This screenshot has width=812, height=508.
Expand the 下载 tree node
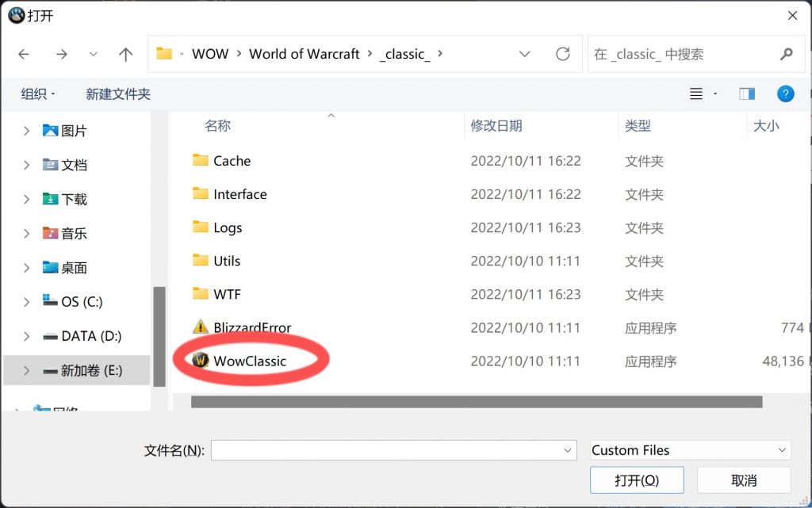(x=26, y=199)
